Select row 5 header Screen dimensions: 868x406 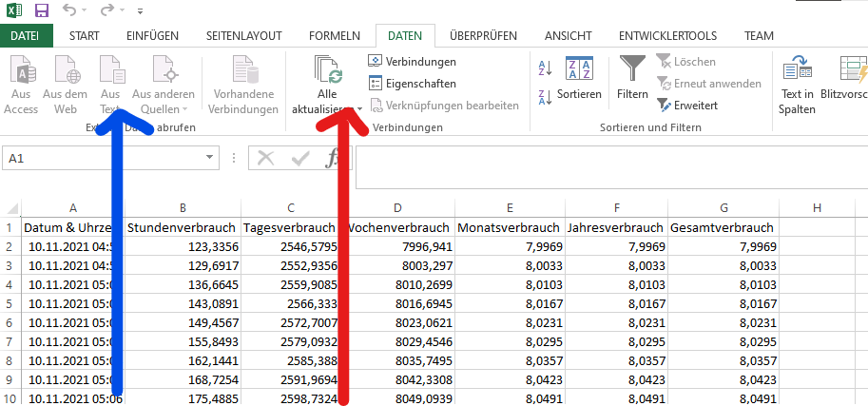pos(10,304)
